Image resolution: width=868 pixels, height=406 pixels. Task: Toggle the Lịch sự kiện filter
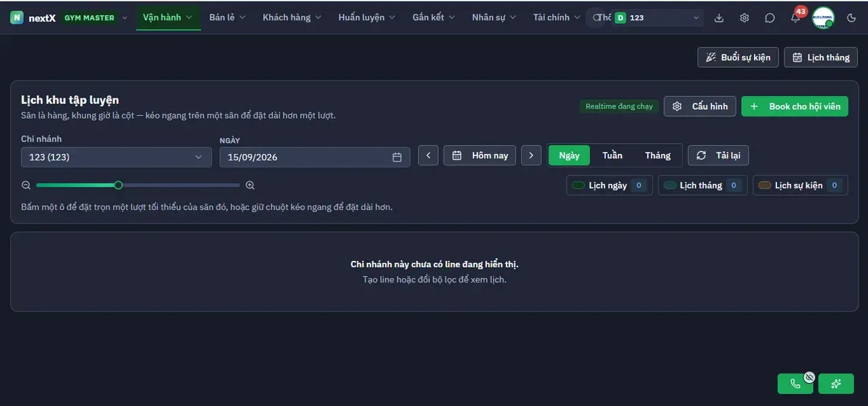click(x=800, y=185)
